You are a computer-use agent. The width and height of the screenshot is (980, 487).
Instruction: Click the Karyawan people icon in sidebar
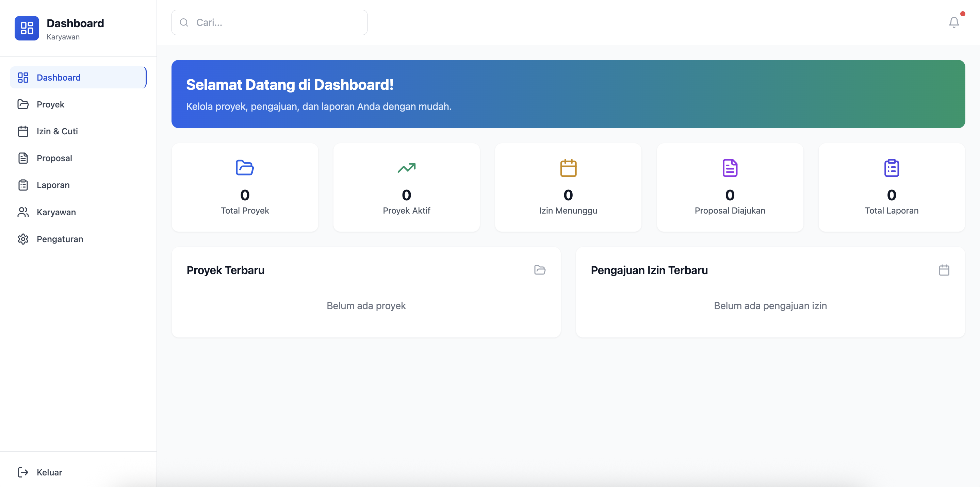(x=23, y=212)
